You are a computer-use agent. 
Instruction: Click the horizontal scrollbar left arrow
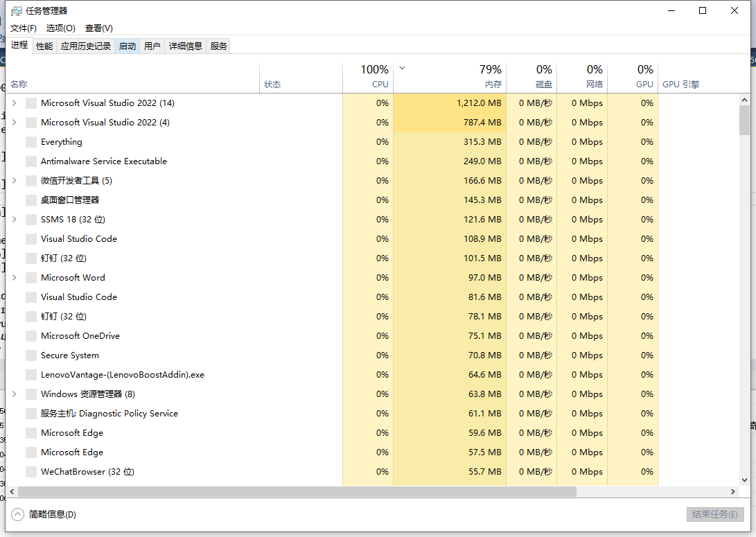pyautogui.click(x=12, y=492)
